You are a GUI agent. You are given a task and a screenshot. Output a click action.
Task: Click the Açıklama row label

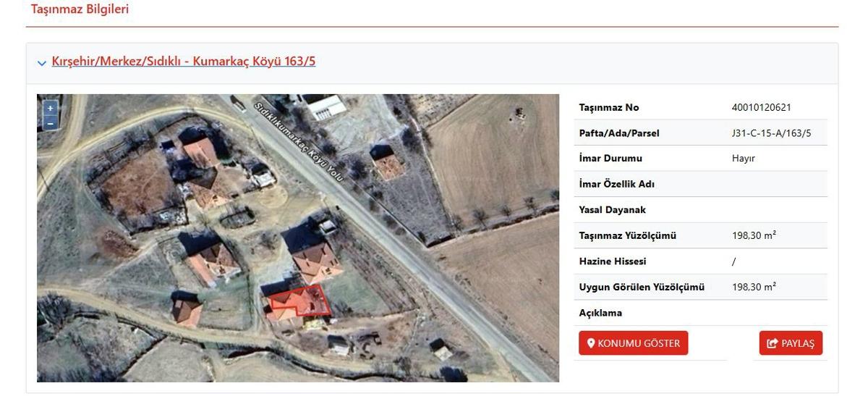[x=600, y=313]
